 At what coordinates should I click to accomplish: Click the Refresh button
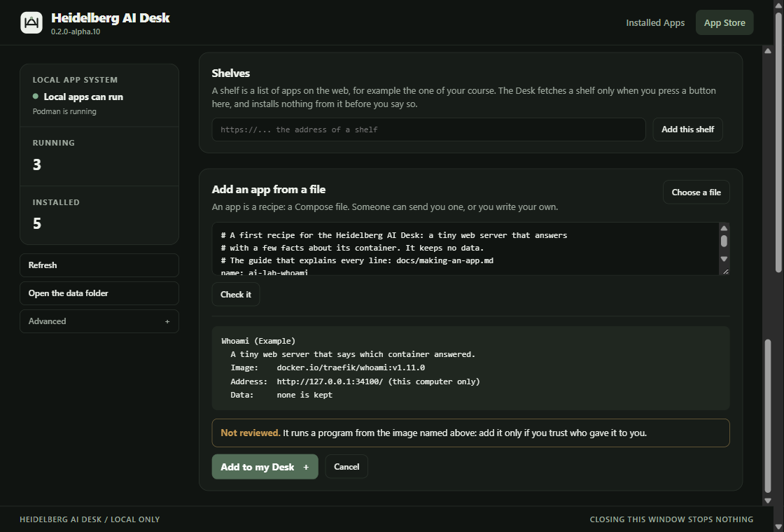(99, 265)
